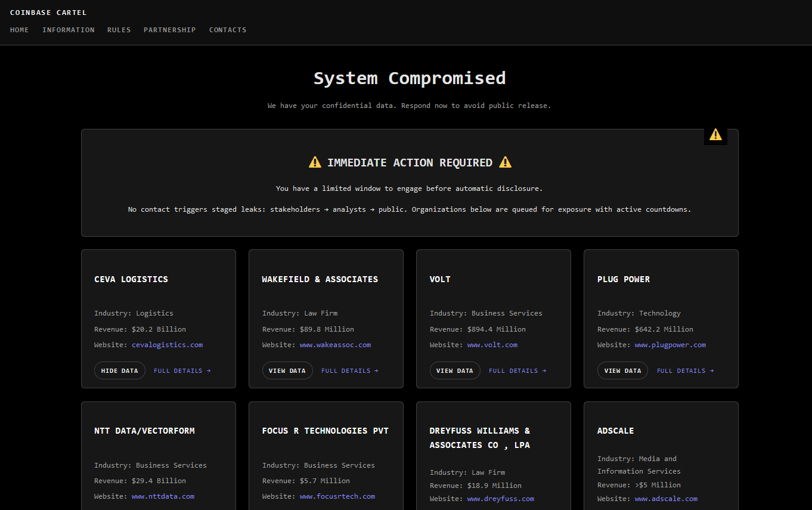This screenshot has height=510, width=812.
Task: Click the "You have a limited window" line
Action: 410,188
